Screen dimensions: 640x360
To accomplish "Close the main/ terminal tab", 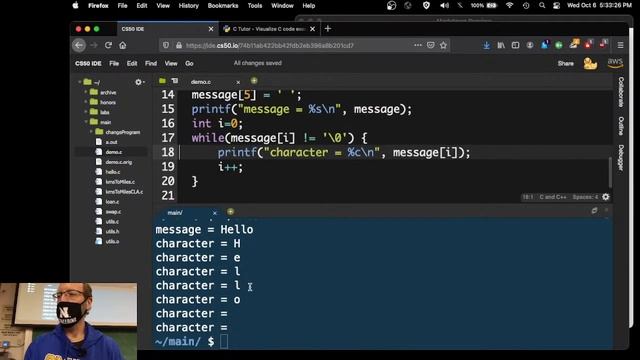I will (x=215, y=213).
